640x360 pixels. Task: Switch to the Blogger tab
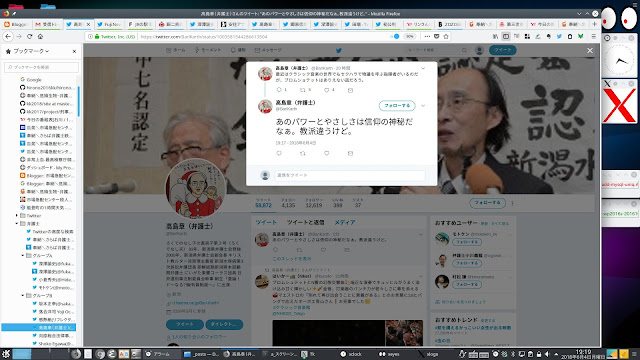click(17, 24)
